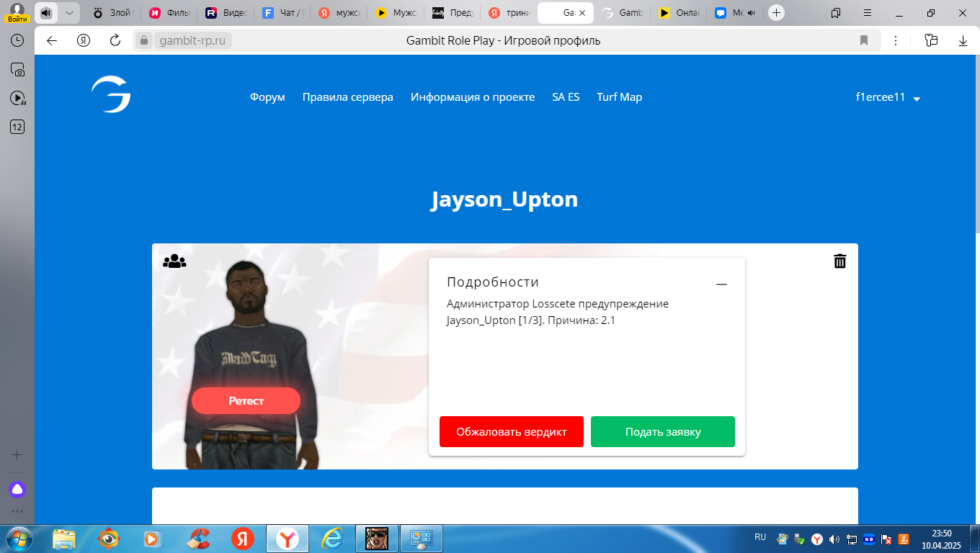
Task: Collapse the Подробности panel with minus icon
Action: (721, 284)
